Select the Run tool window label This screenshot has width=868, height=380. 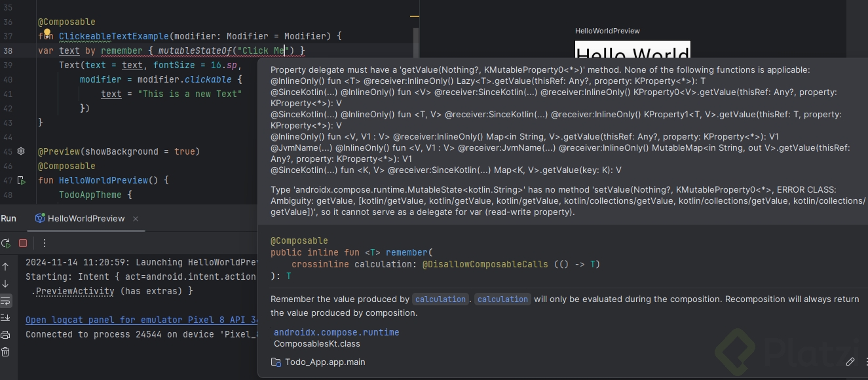pyautogui.click(x=9, y=219)
